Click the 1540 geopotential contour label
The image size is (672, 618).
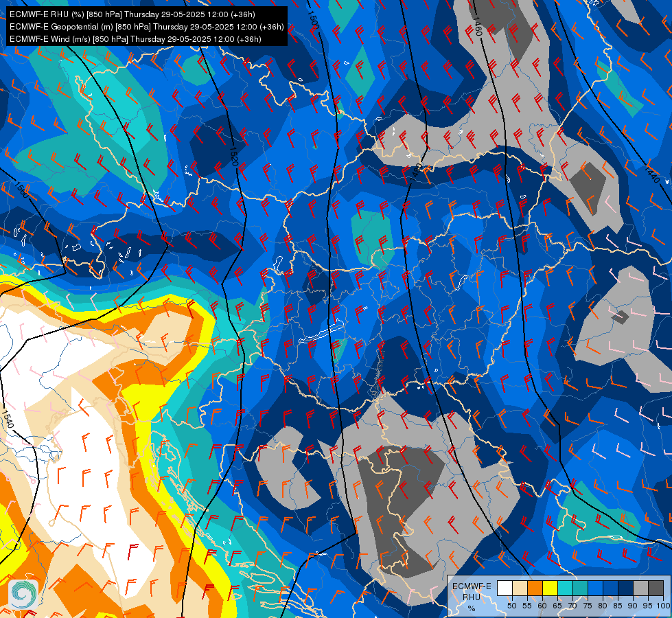[x=8, y=419]
